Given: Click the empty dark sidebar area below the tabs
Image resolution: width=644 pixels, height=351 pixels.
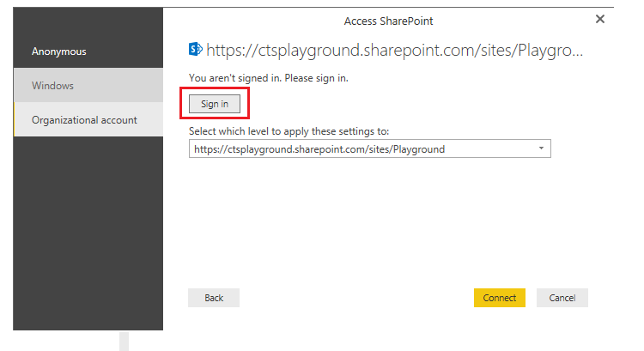Looking at the screenshot, I should (88, 233).
